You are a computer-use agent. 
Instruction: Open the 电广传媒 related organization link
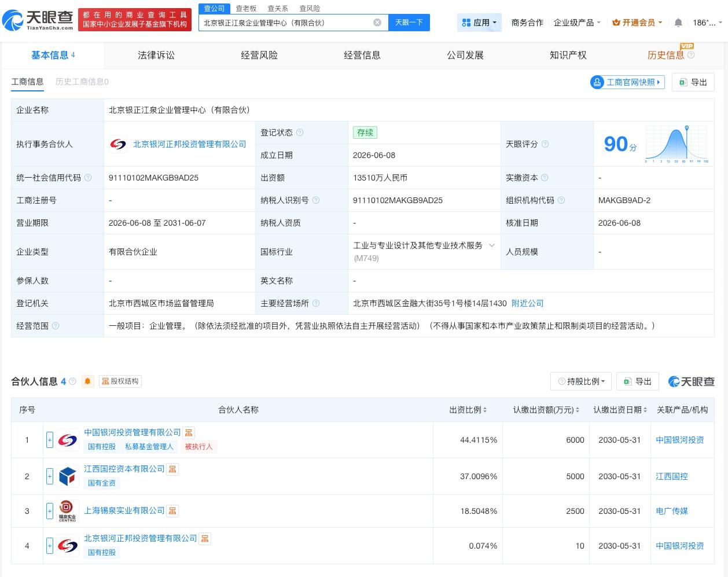(672, 511)
